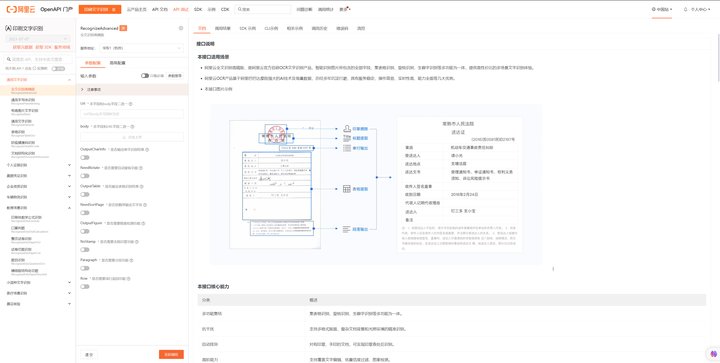Click the 重置 reset button
Viewport: 720px width, 363px height.
(x=89, y=355)
